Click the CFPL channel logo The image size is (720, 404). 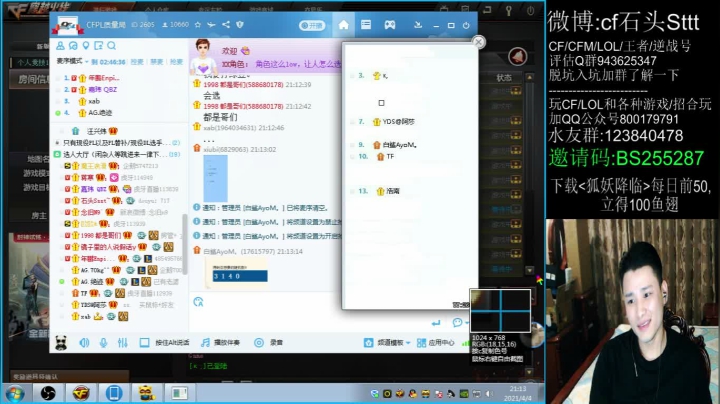point(68,25)
